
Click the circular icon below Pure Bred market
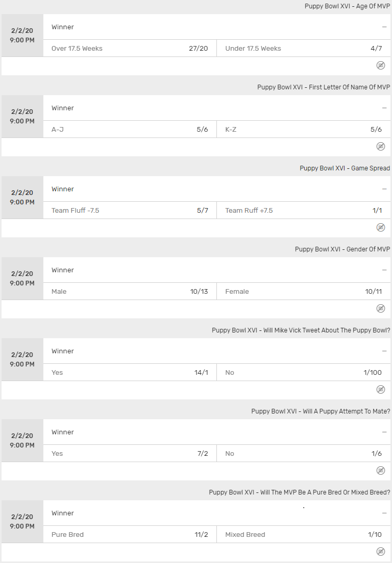click(381, 551)
